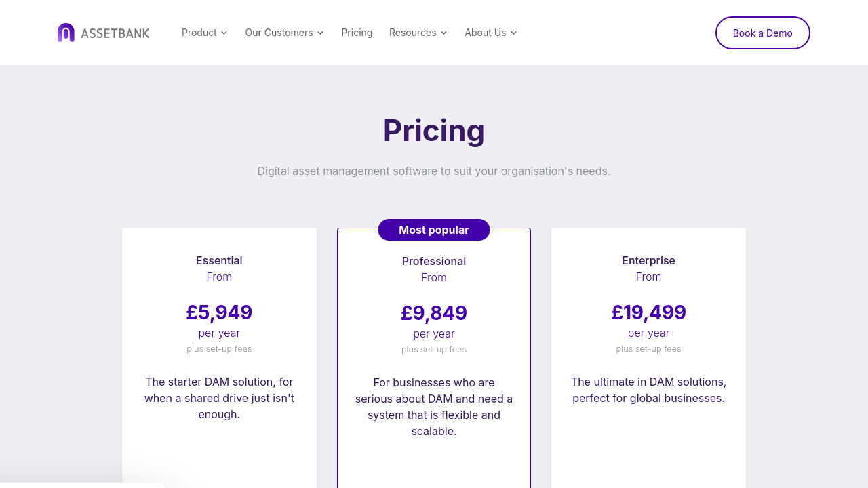
Task: Select the Essential plan title
Action: tap(219, 260)
